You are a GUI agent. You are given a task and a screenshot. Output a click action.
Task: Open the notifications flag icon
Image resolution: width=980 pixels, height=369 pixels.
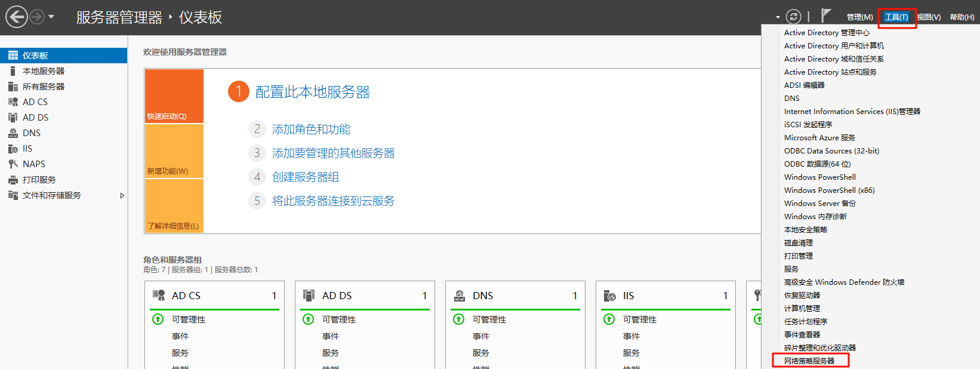(826, 16)
